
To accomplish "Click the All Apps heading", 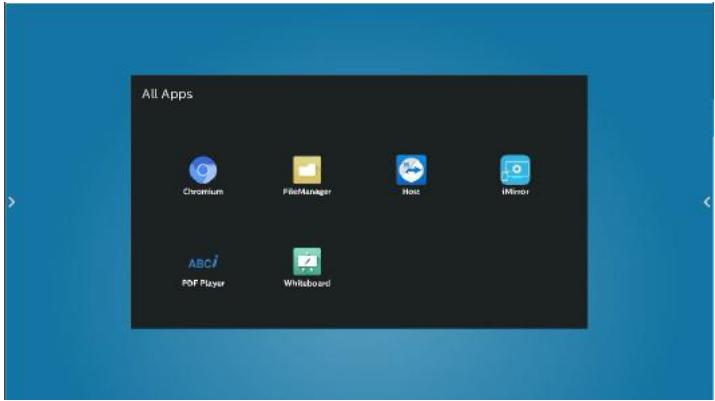I will pos(167,94).
